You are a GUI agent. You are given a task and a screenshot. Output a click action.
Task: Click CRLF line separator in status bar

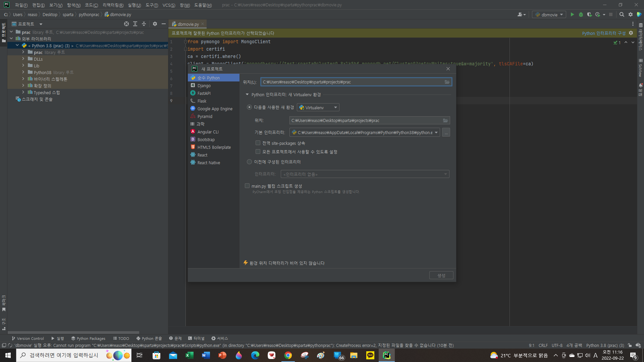coord(543,345)
